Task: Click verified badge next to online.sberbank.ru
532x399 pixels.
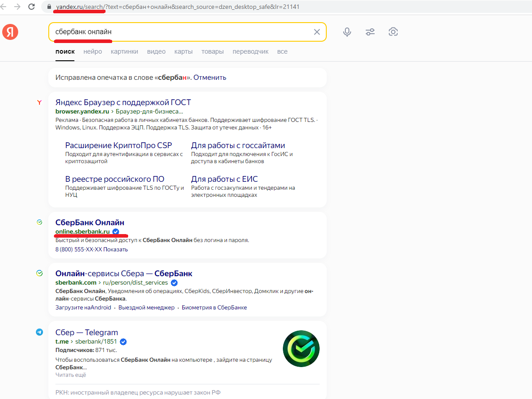Action: pos(116,231)
